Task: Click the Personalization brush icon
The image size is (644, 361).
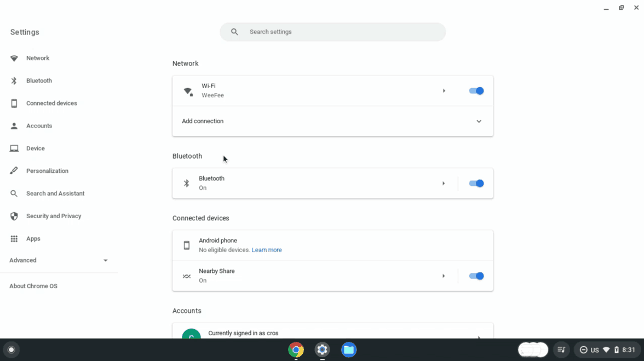Action: tap(14, 170)
